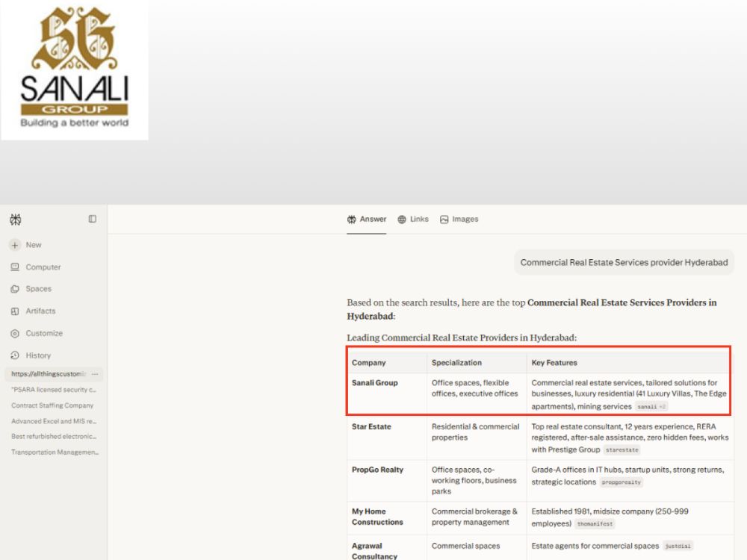Viewport: 747px width, 560px height.
Task: Switch to the Images tab
Action: click(x=459, y=220)
